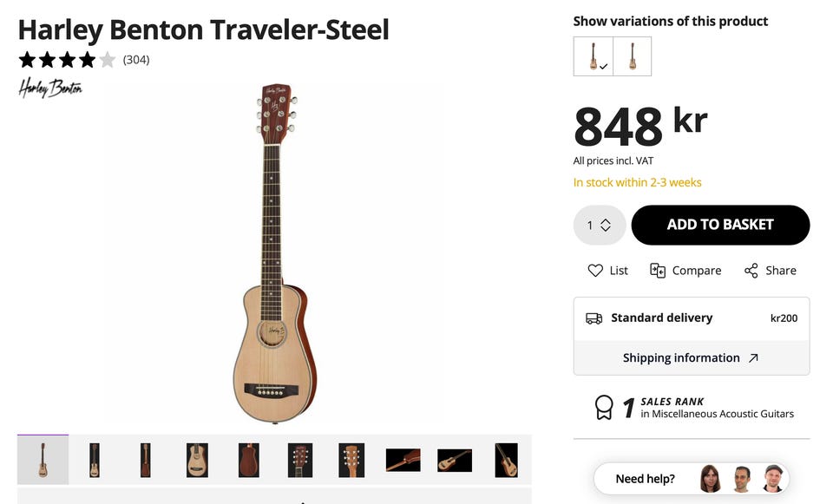The height and width of the screenshot is (504, 833).
Task: View the last angled guitar thumbnail
Action: click(506, 460)
